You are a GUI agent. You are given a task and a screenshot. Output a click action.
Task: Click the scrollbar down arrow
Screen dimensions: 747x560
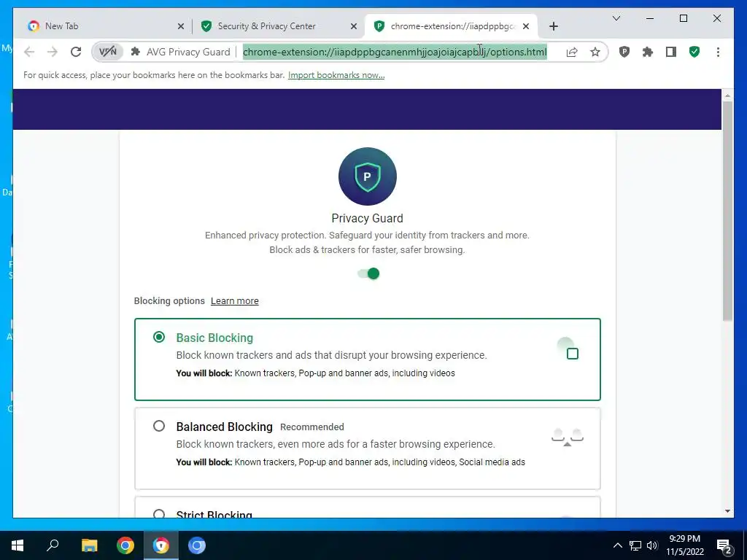(x=727, y=511)
